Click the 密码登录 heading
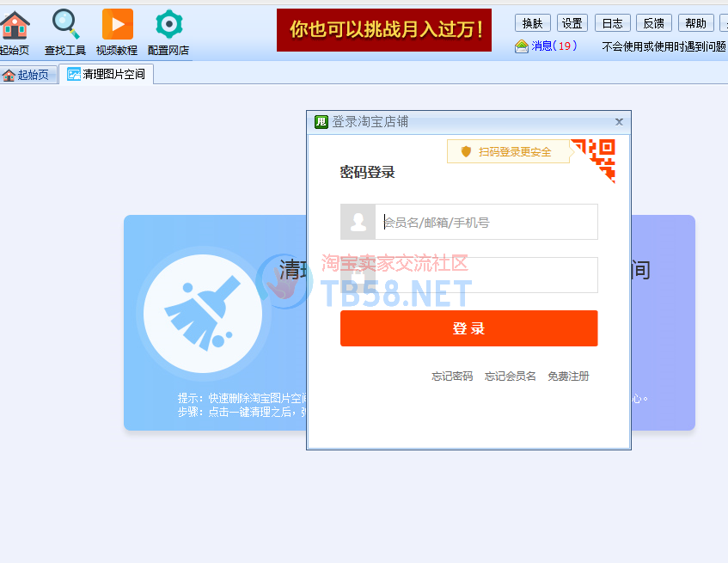 (367, 172)
